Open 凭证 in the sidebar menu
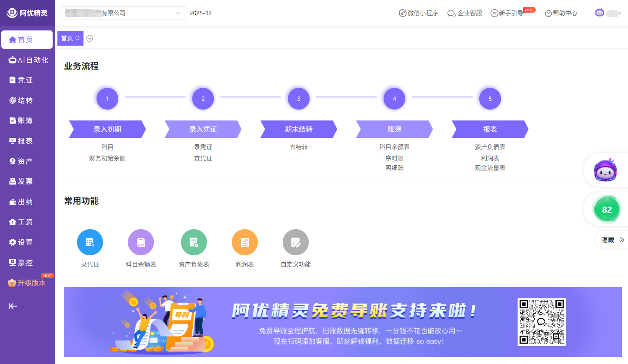Viewport: 628px width, 364px height. (25, 80)
